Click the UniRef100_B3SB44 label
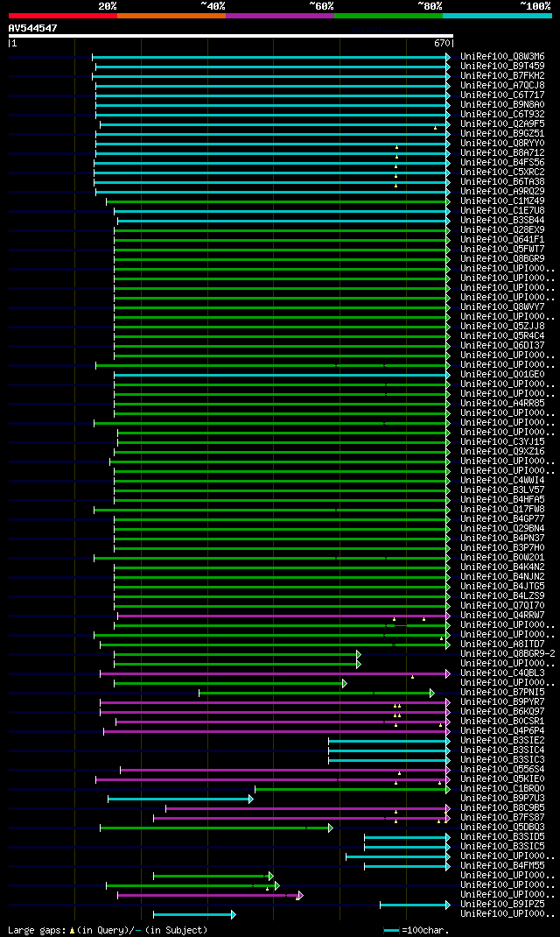560x937 pixels. pos(502,221)
